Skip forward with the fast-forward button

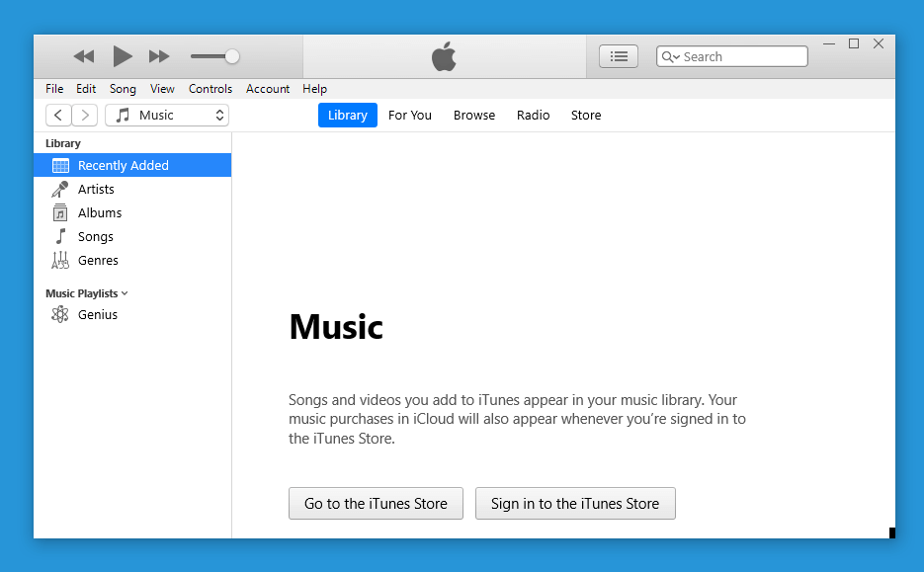point(159,56)
